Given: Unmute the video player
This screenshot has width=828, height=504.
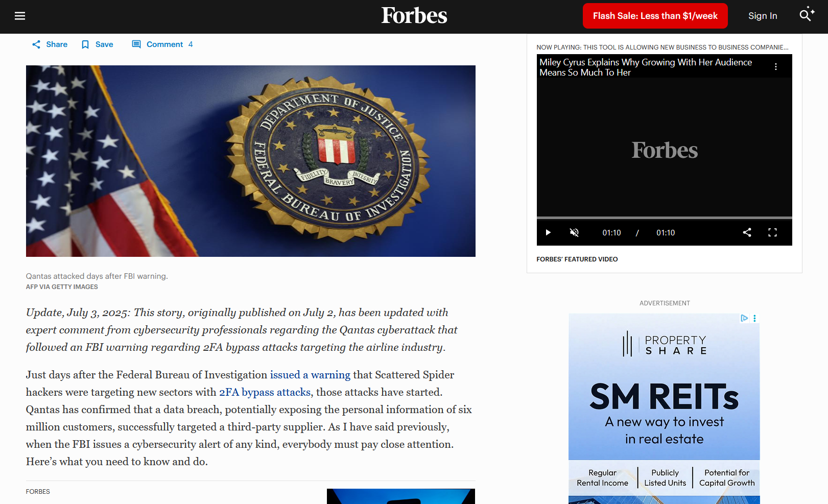Looking at the screenshot, I should 574,233.
